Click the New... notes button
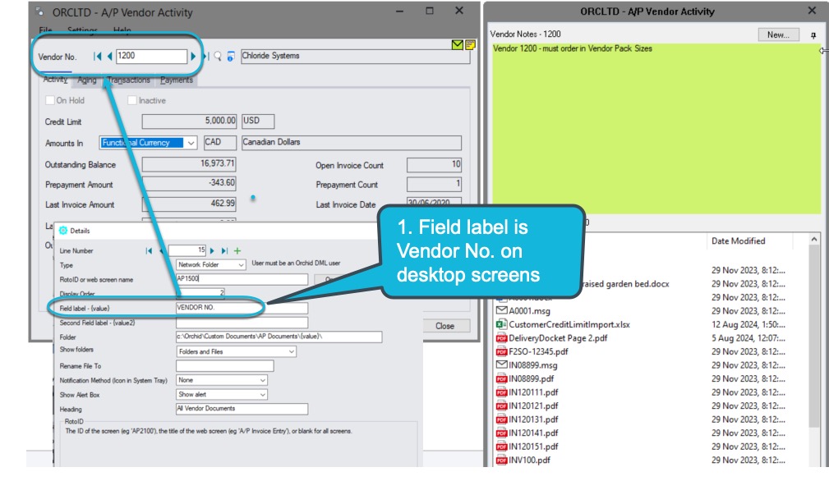Screen dimensions: 829x504 pyautogui.click(x=777, y=35)
